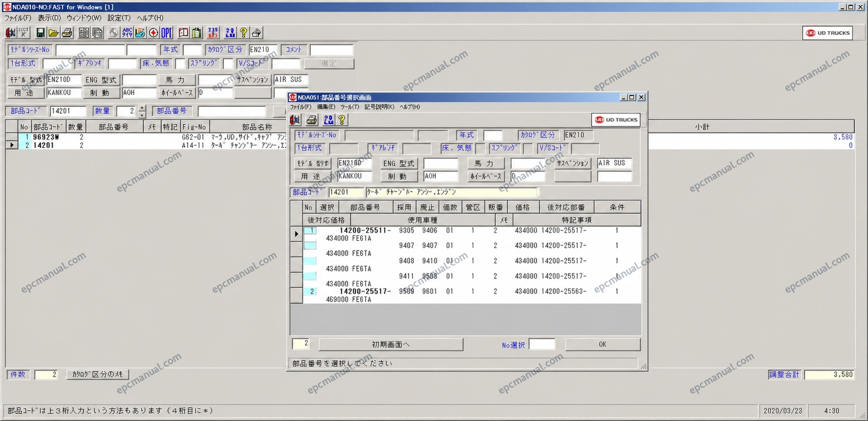Click Fig-No column header in main list
Viewport: 868px width, 421px height.
click(x=194, y=127)
